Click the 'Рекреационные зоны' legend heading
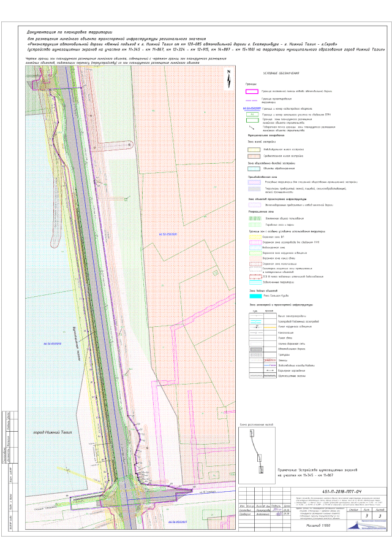The width and height of the screenshot is (392, 555). click(x=261, y=212)
